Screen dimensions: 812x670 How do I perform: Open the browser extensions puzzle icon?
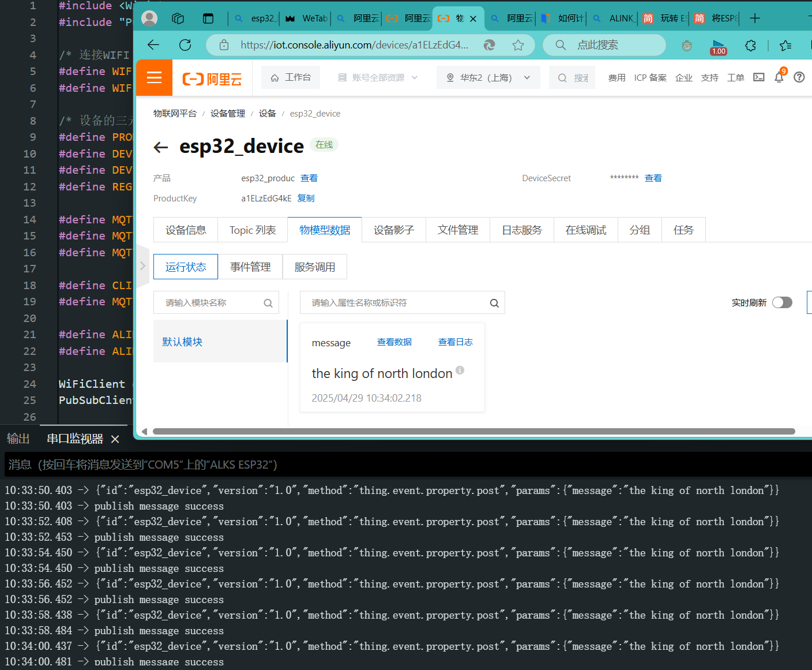point(750,45)
